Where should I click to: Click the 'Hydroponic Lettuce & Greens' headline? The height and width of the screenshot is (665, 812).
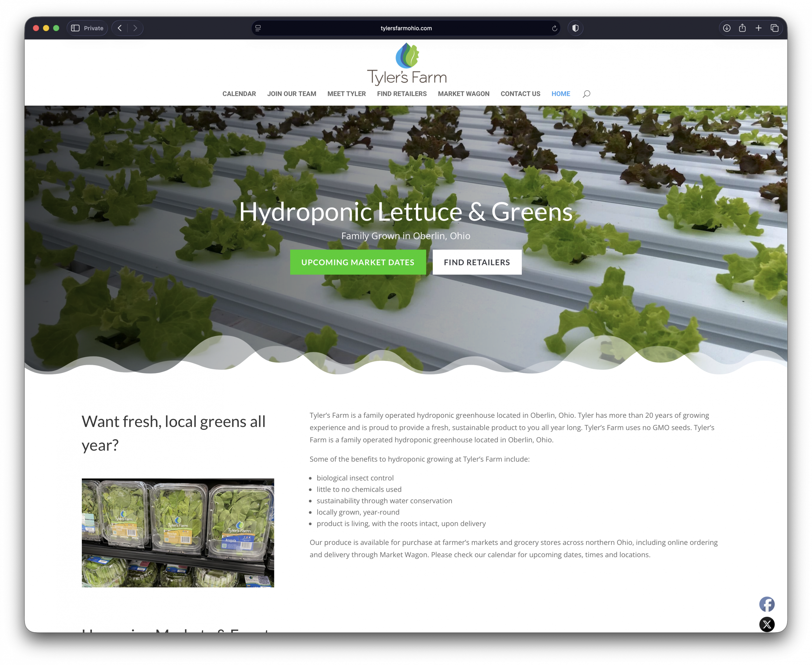click(406, 211)
